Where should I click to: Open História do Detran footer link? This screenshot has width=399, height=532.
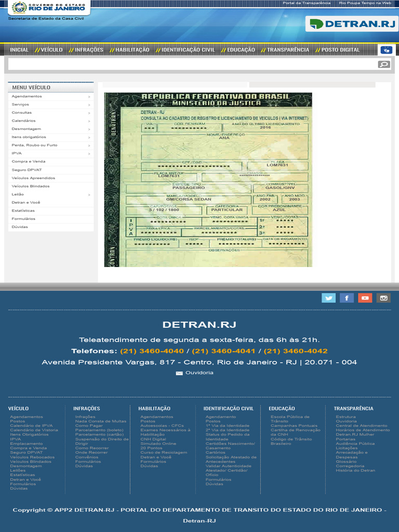pyautogui.click(x=355, y=470)
